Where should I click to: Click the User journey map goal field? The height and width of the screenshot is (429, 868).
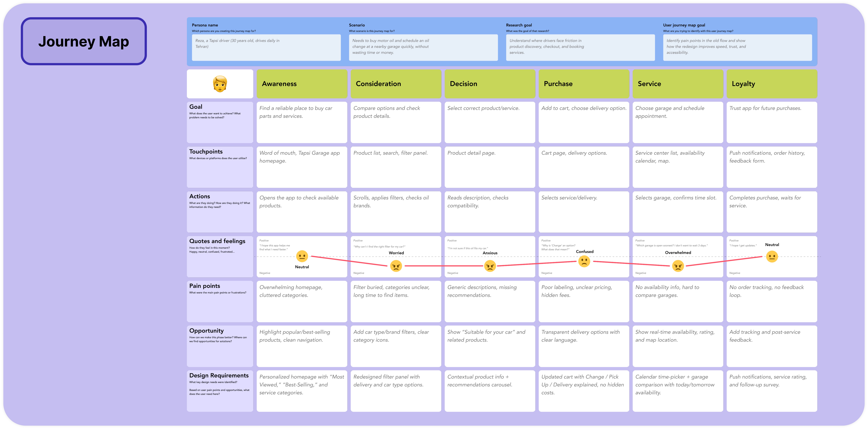738,48
